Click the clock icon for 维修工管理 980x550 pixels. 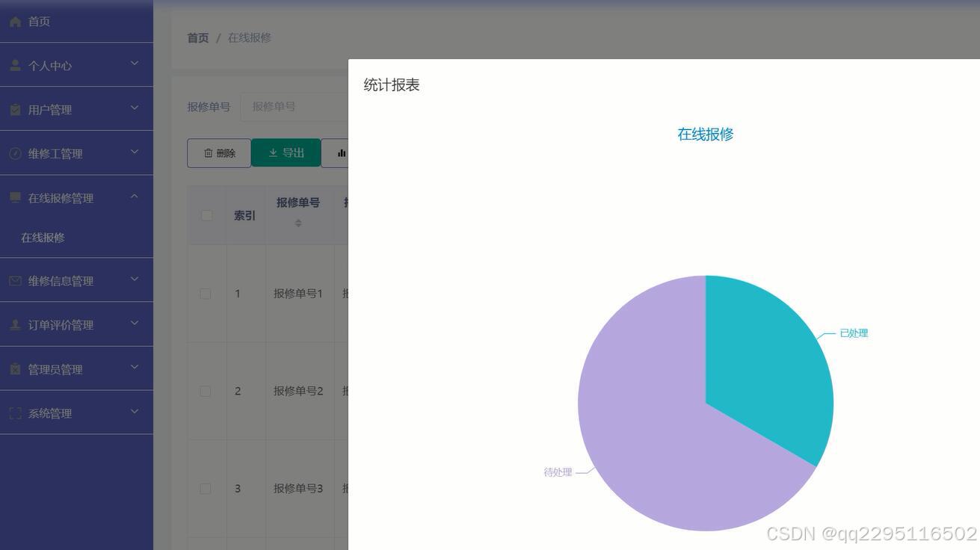pyautogui.click(x=14, y=153)
